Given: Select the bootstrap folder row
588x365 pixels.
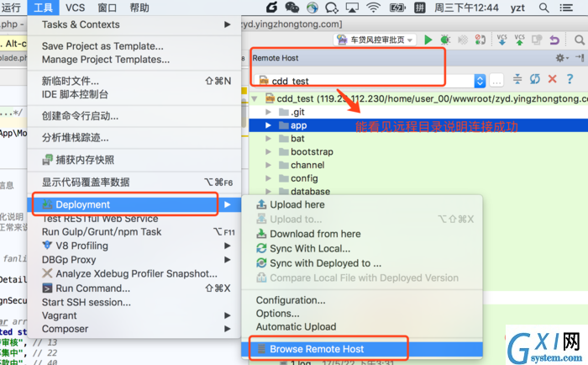Looking at the screenshot, I should click(x=418, y=151).
